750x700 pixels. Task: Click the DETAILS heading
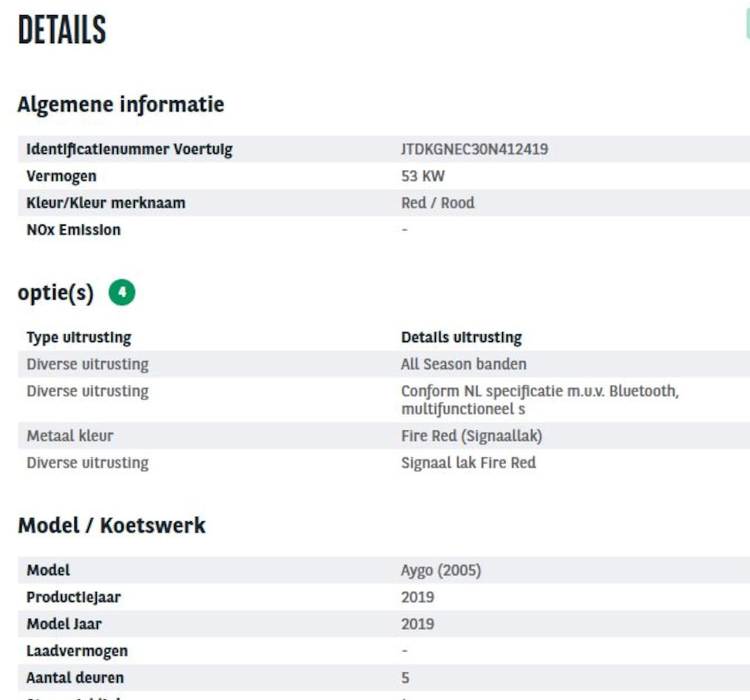point(62,30)
